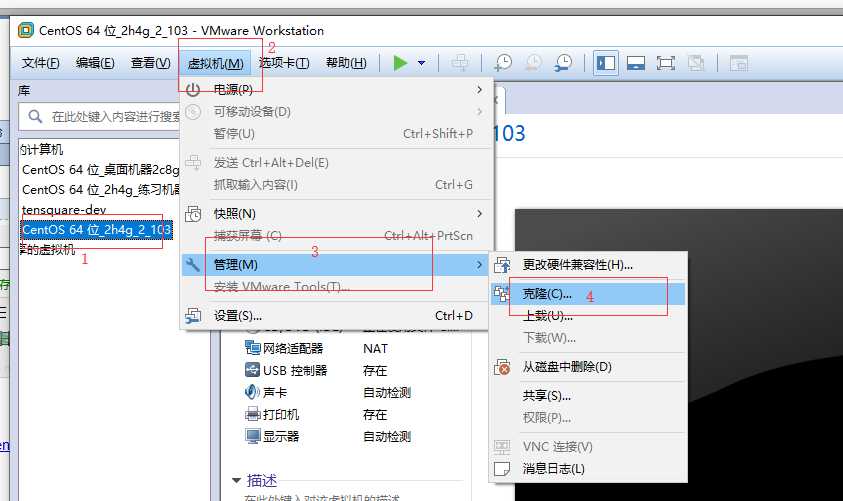Click the NAT value for network adapter

pos(375,349)
